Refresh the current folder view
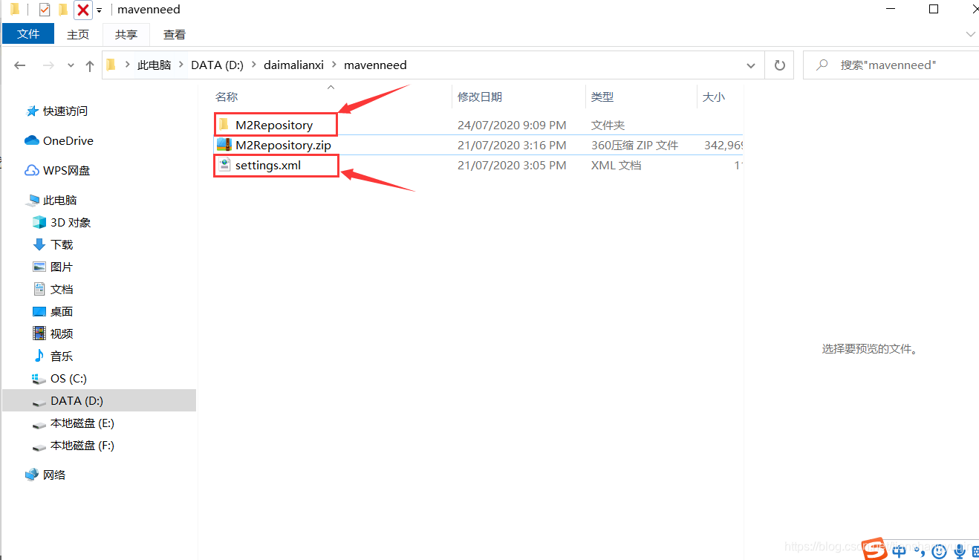Image resolution: width=979 pixels, height=560 pixels. (x=779, y=65)
